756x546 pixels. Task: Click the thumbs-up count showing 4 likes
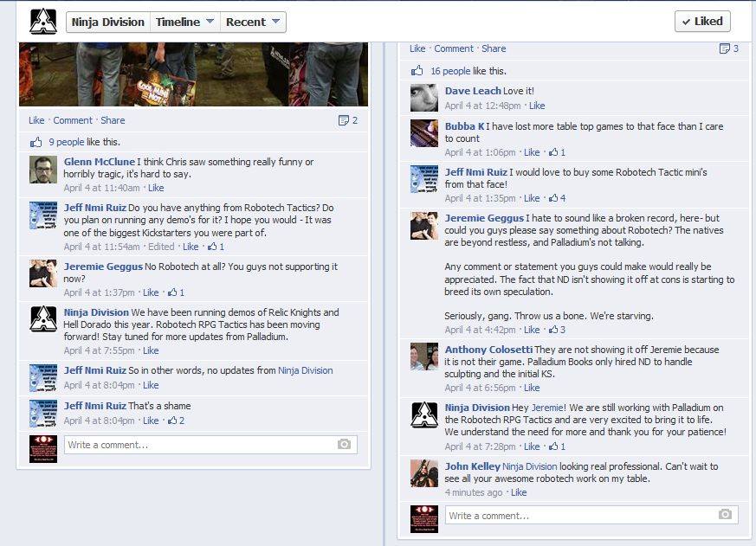558,198
